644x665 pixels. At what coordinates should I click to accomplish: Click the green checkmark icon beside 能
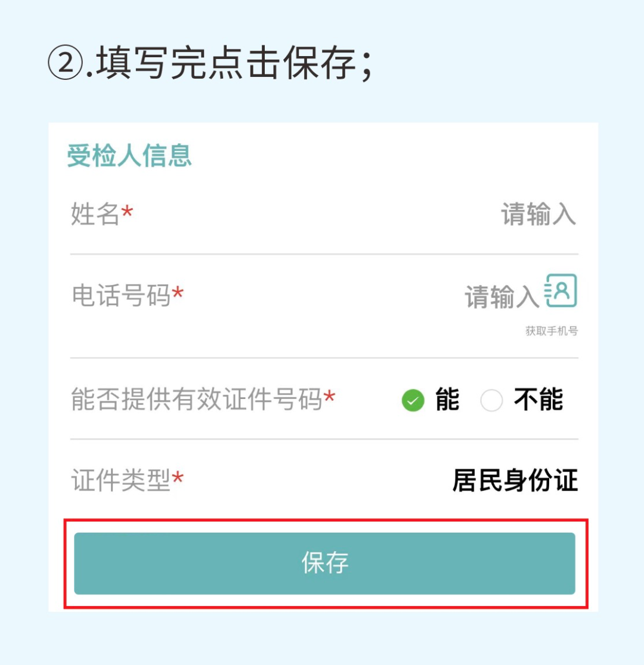(x=413, y=400)
